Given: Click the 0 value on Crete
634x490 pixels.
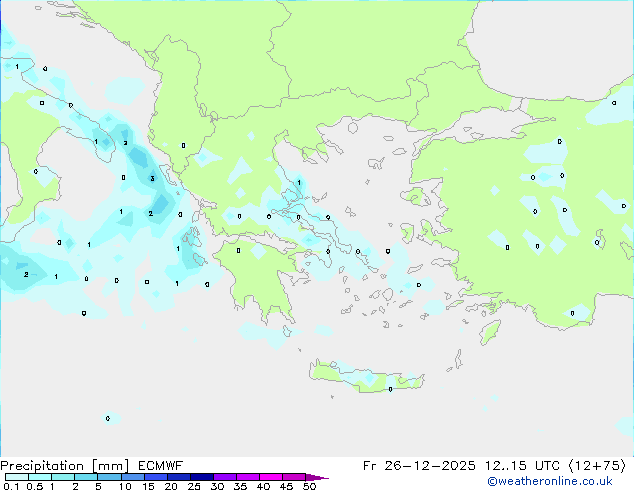Looking at the screenshot, I should [x=390, y=389].
